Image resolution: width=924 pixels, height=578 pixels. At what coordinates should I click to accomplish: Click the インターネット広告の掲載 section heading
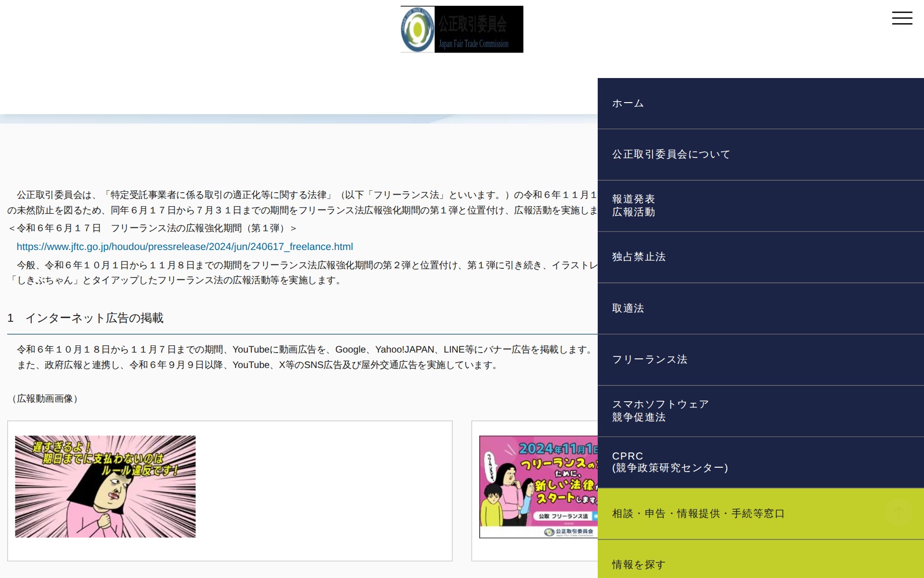pos(94,318)
